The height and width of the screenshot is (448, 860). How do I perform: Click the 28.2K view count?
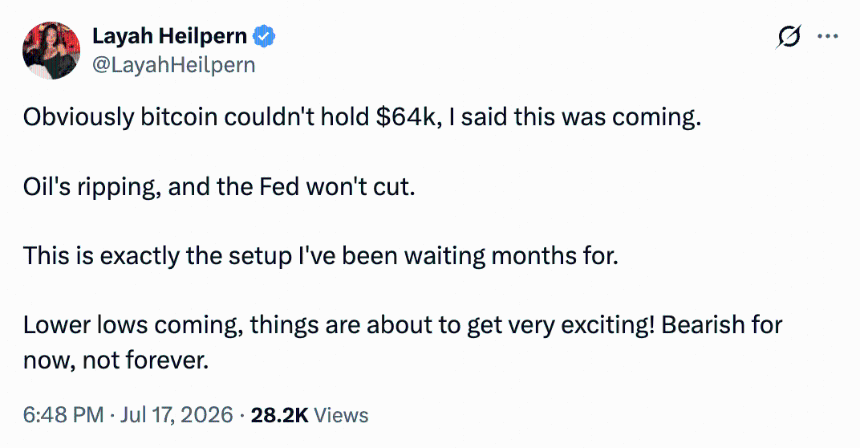pos(280,415)
